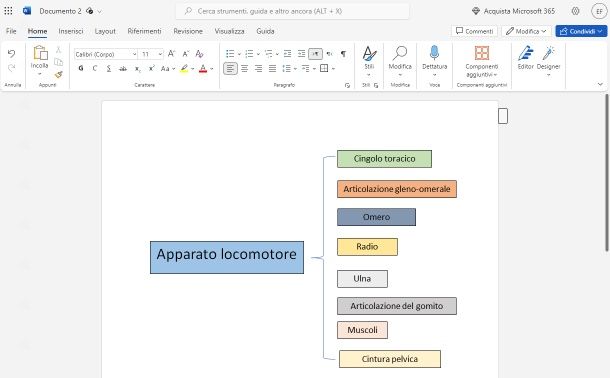Open the Guida tab
This screenshot has width=610, height=378.
tap(265, 31)
